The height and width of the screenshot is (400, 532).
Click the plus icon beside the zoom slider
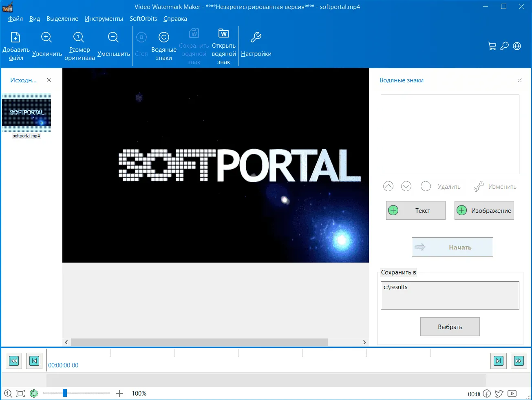(119, 393)
